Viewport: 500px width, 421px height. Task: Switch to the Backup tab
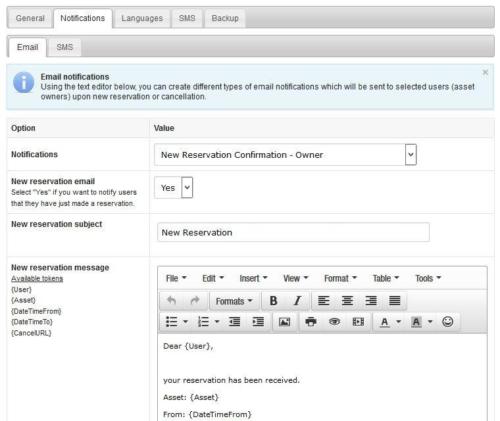[225, 18]
